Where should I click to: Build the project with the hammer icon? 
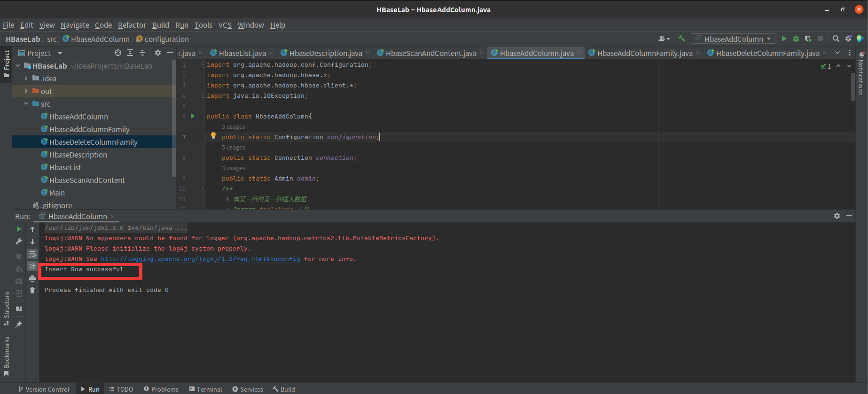click(681, 39)
